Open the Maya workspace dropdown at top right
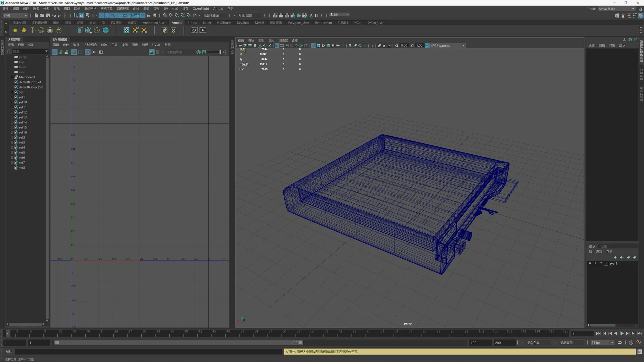Viewport: 644px width, 362px height. [x=616, y=9]
